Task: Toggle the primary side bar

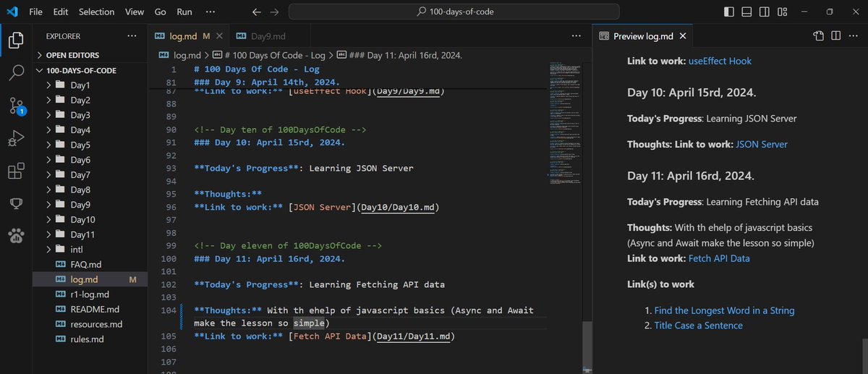Action: tap(728, 12)
